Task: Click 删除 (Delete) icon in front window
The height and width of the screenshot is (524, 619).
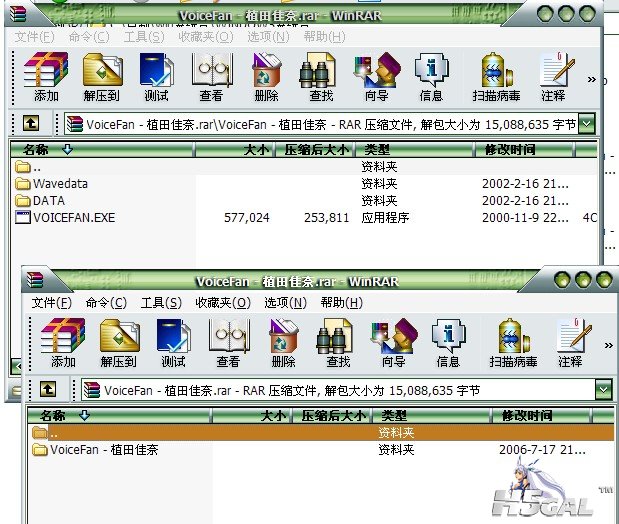Action: pos(283,336)
